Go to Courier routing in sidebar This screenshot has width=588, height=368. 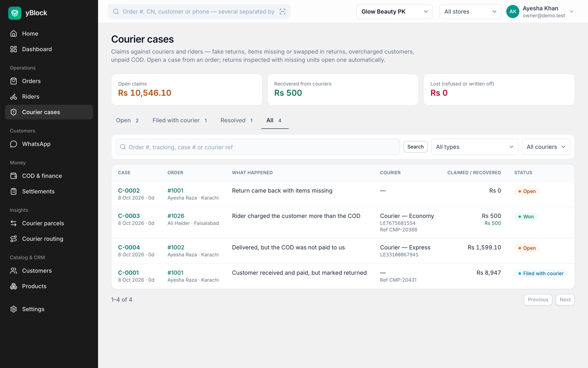[x=49, y=239]
